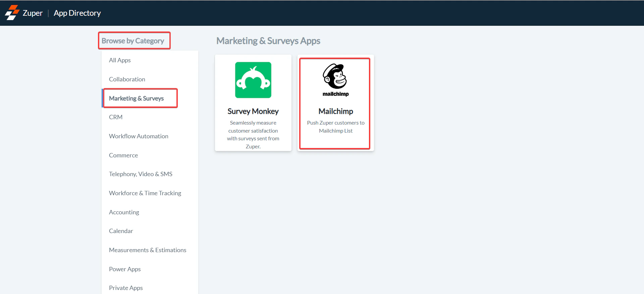The height and width of the screenshot is (294, 644).
Task: Open the Mailchimp chimp logo
Action: click(335, 80)
